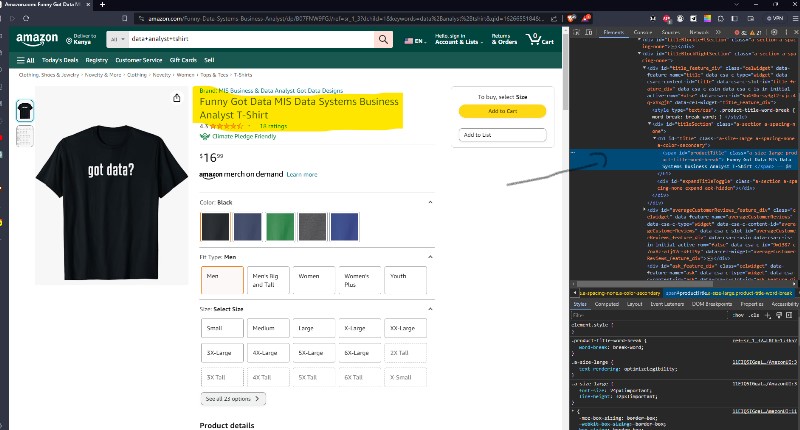Click the rainbow color-picker extension icon
Screen dimensions: 800x430
coord(707,18)
